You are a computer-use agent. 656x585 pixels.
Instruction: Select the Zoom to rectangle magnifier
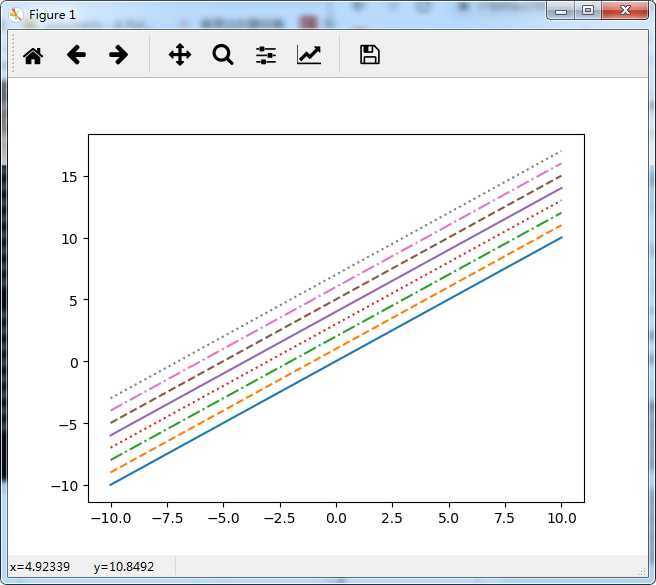pyautogui.click(x=223, y=55)
